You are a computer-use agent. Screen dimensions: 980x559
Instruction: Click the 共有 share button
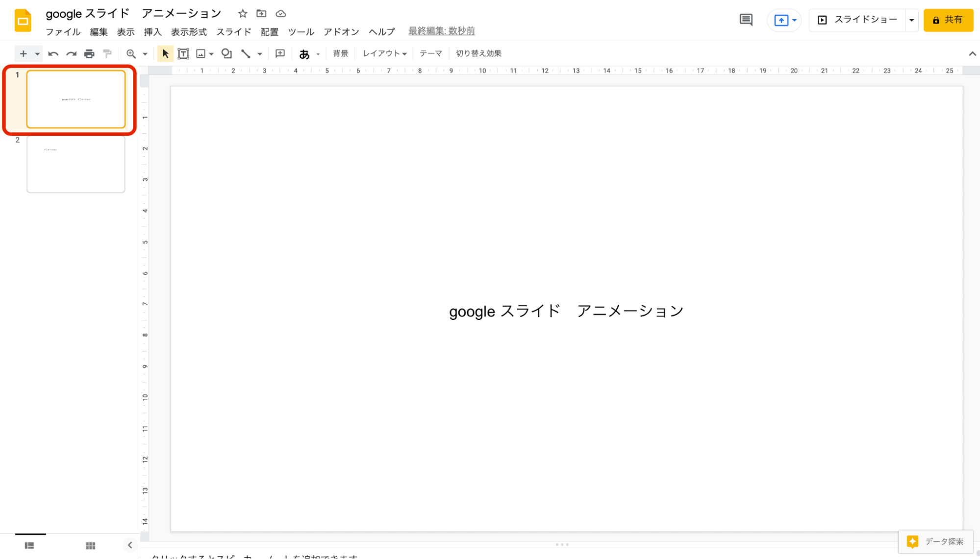[948, 20]
